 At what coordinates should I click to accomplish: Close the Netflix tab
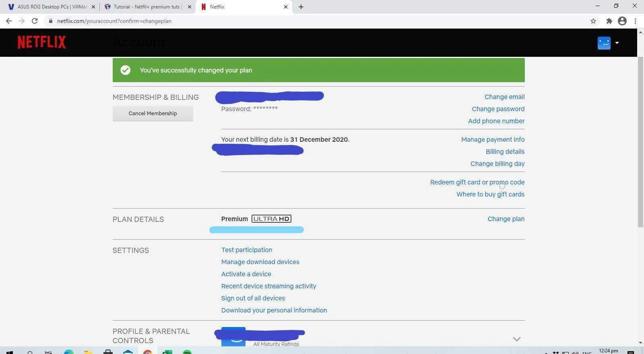click(x=286, y=7)
